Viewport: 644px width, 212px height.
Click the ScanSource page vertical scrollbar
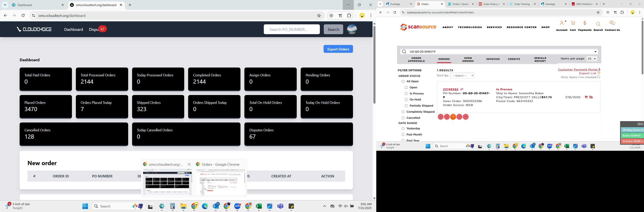pos(642,48)
